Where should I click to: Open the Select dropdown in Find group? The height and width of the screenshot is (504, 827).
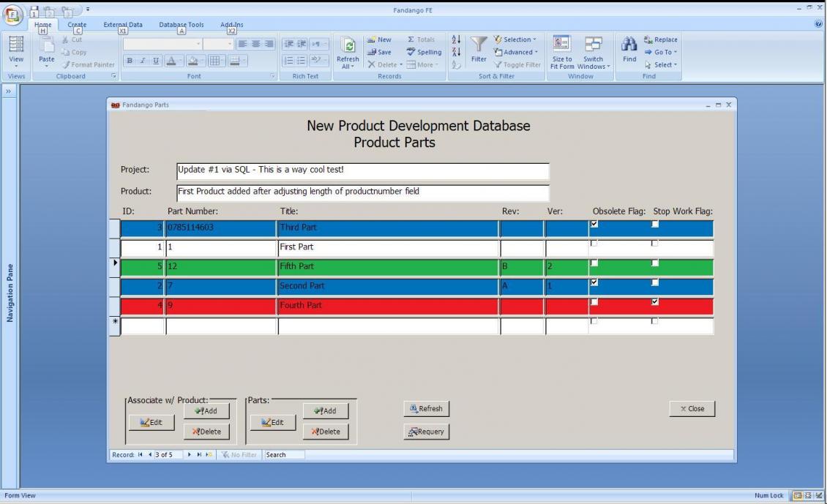(661, 65)
